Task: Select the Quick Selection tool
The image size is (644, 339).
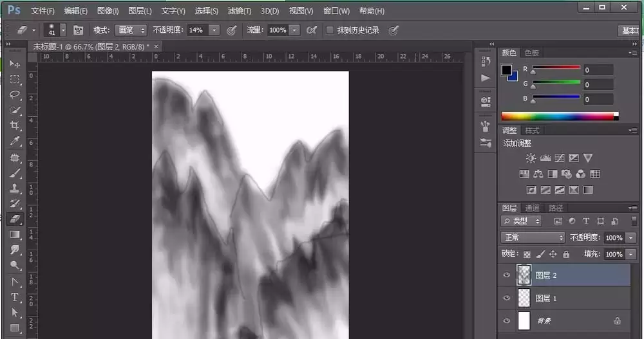Action: pyautogui.click(x=15, y=110)
